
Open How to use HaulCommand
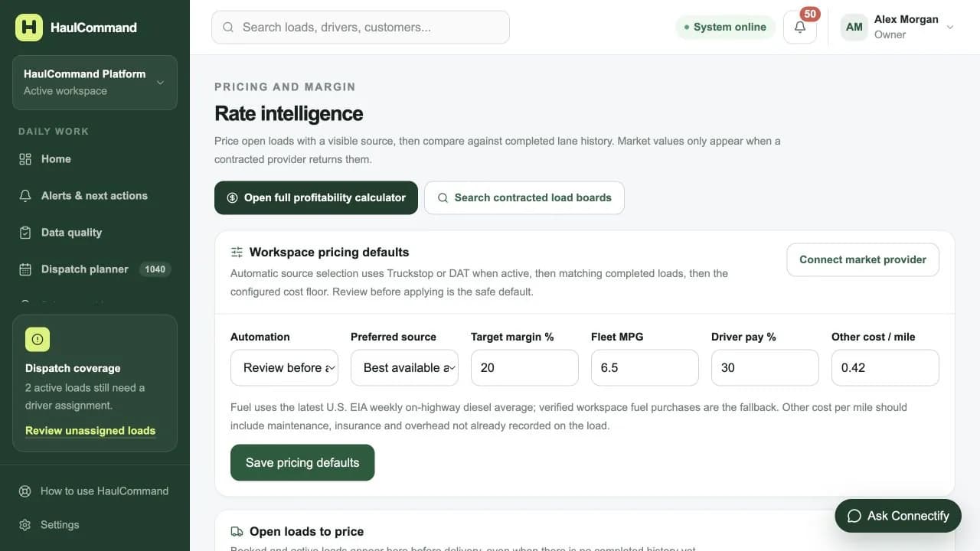point(95,491)
